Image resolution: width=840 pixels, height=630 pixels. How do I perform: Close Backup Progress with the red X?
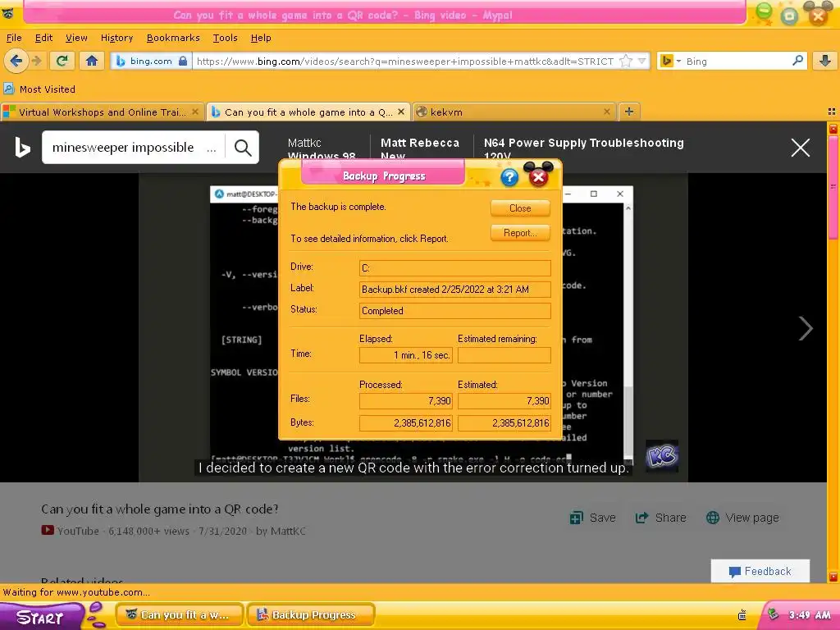coord(538,177)
